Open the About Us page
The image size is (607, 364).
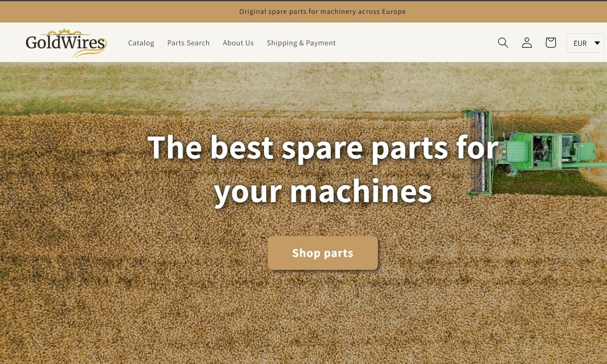coord(238,43)
